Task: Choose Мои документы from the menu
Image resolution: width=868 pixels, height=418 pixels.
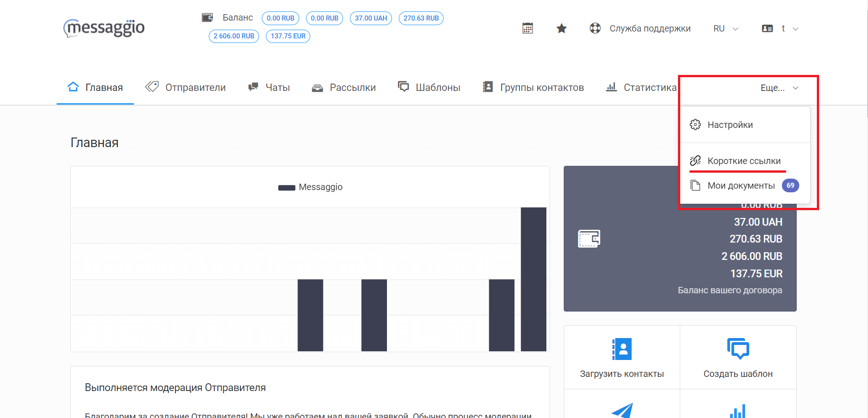Action: 745,185
